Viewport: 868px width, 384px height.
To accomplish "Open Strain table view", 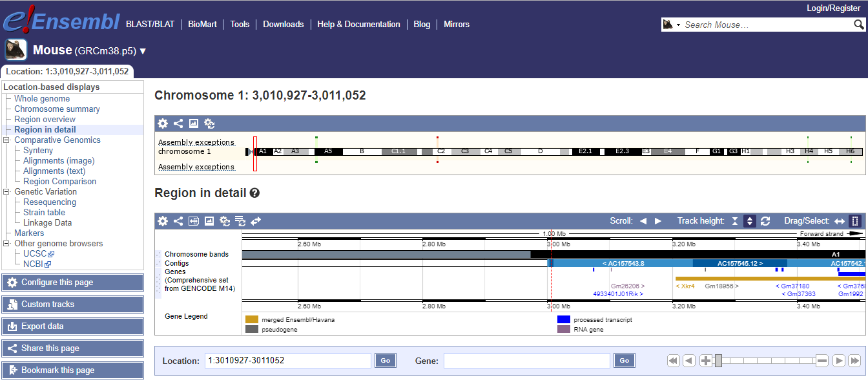I will (44, 213).
